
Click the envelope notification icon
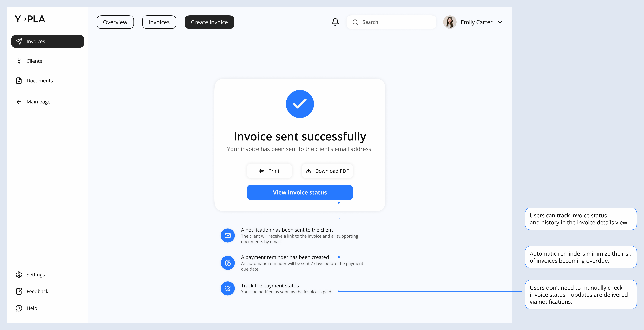[x=228, y=235]
